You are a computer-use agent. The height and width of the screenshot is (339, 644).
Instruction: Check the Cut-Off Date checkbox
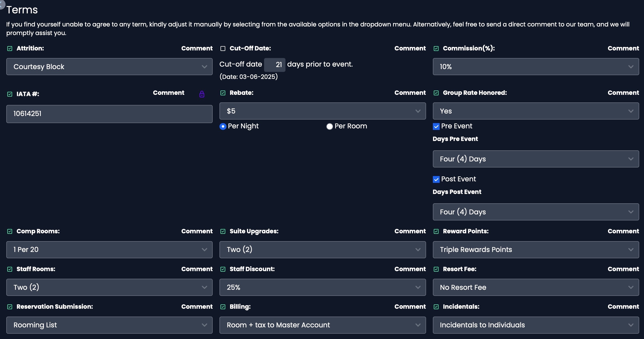tap(223, 49)
